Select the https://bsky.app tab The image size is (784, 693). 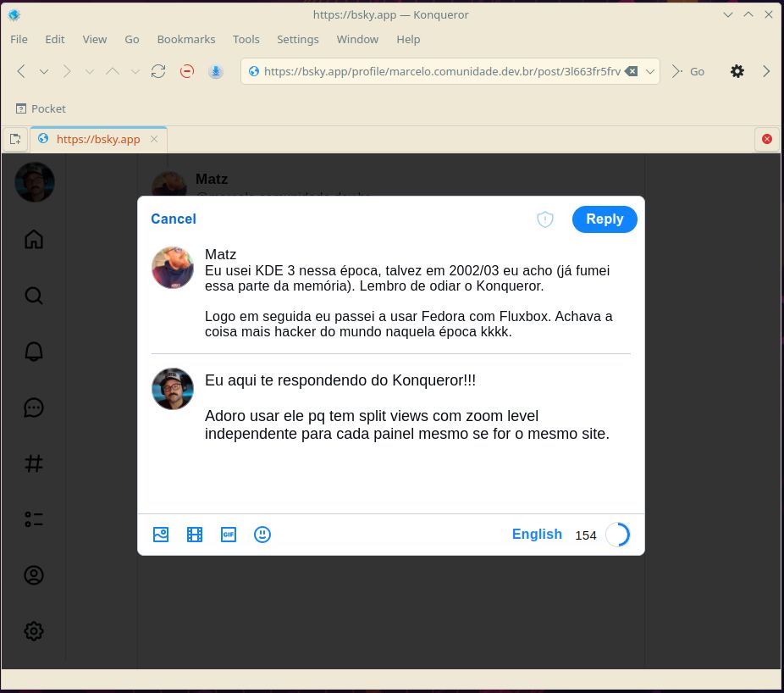pos(98,139)
